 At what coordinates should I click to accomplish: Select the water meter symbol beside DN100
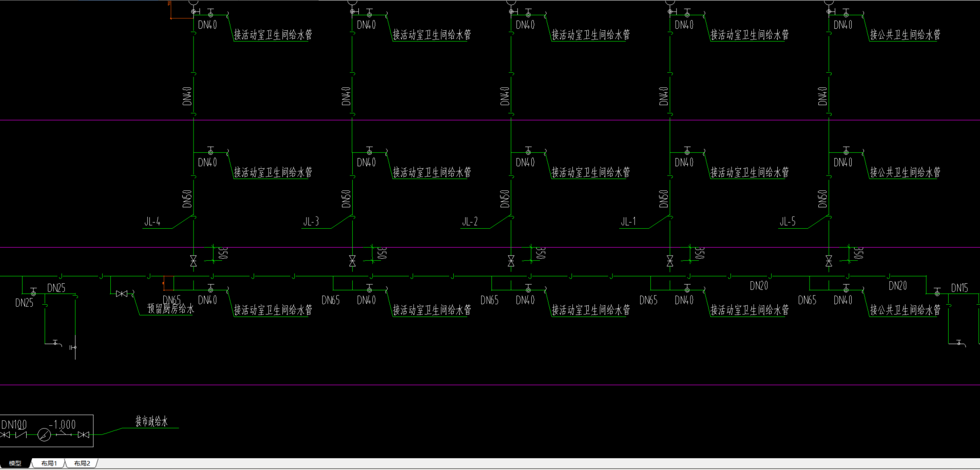click(45, 435)
